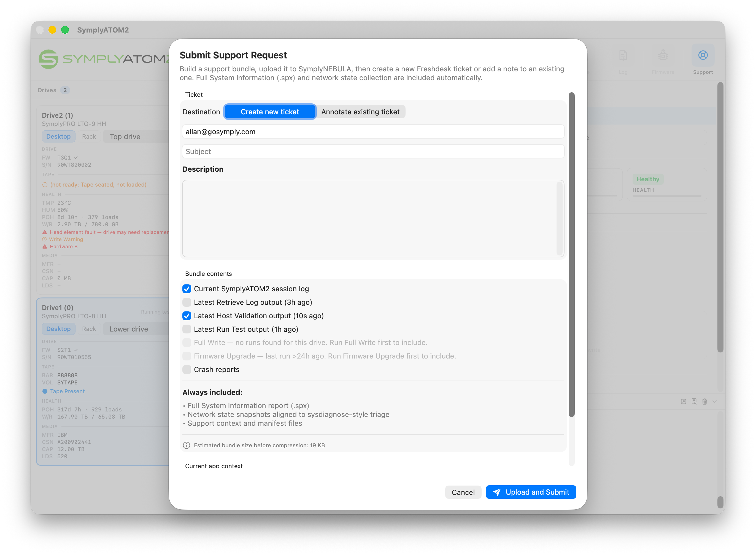Viewport: 756px width, 555px height.
Task: Click the firmware T3Q1 checkmark icon
Action: pyautogui.click(x=76, y=158)
